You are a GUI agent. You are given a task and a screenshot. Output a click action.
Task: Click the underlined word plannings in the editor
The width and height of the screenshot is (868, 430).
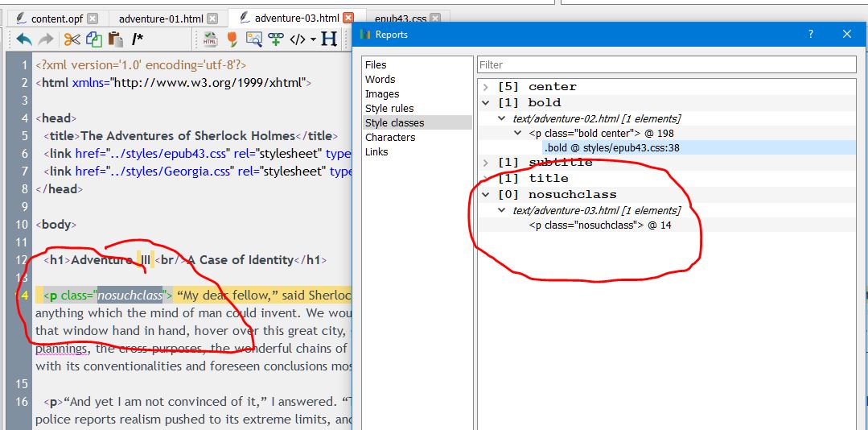click(x=61, y=349)
